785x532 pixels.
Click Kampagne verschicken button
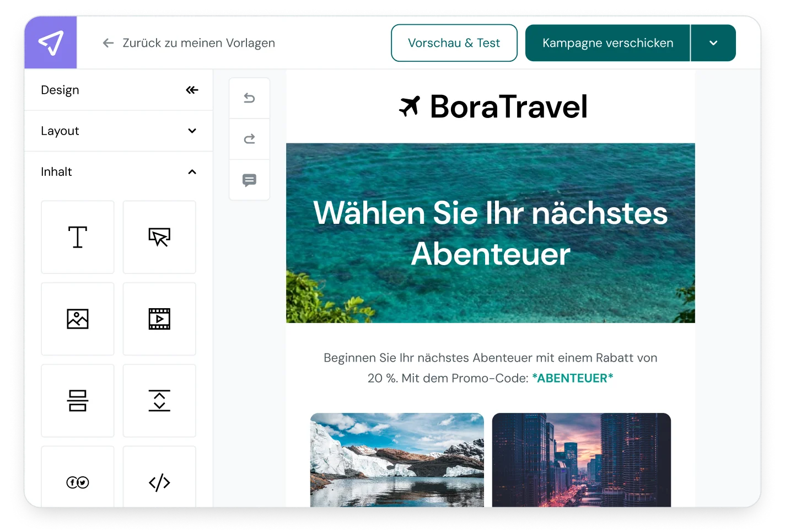(607, 43)
